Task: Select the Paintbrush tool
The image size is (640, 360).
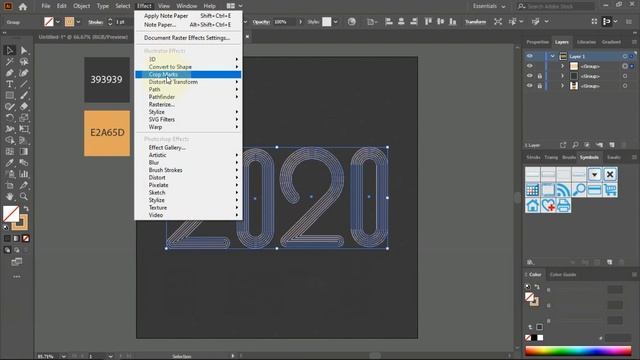Action: click(24, 96)
